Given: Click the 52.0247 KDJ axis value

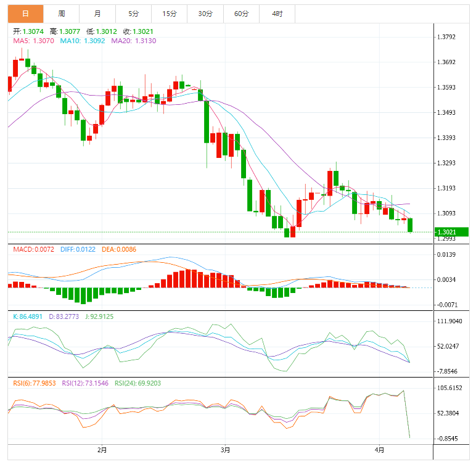Looking at the screenshot, I should pos(448,346).
